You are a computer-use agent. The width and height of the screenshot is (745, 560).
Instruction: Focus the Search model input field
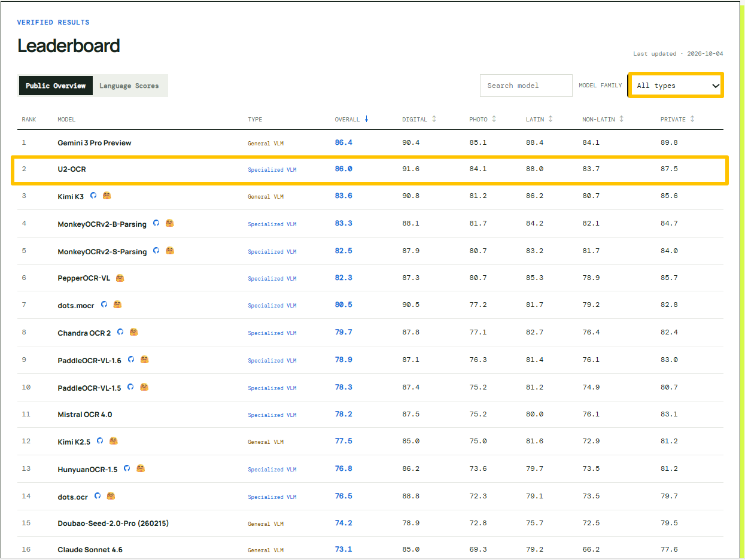tap(526, 86)
